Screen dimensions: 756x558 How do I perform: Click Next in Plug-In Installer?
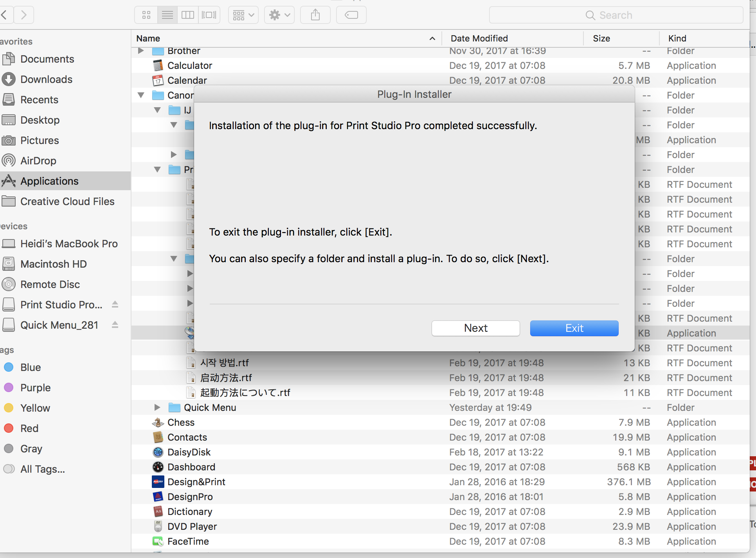click(x=475, y=328)
